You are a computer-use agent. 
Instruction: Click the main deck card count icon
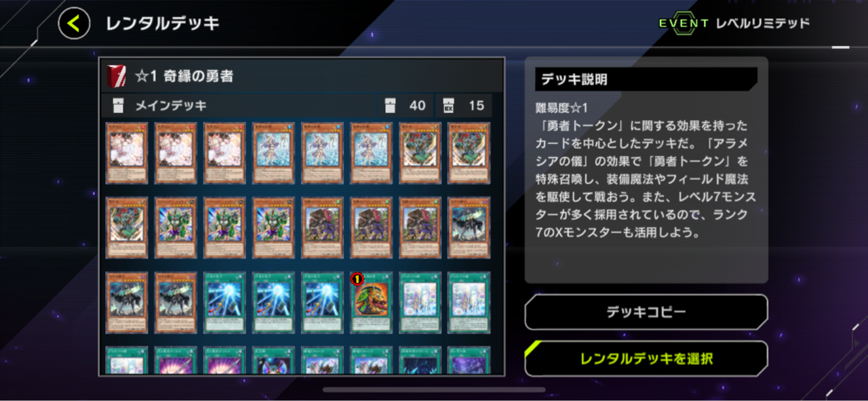390,106
